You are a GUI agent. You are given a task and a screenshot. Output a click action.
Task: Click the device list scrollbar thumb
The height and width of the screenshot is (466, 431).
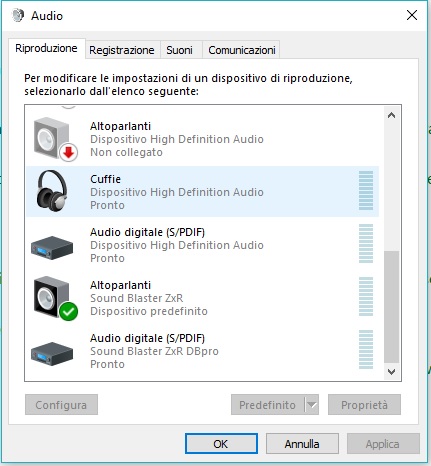point(392,307)
